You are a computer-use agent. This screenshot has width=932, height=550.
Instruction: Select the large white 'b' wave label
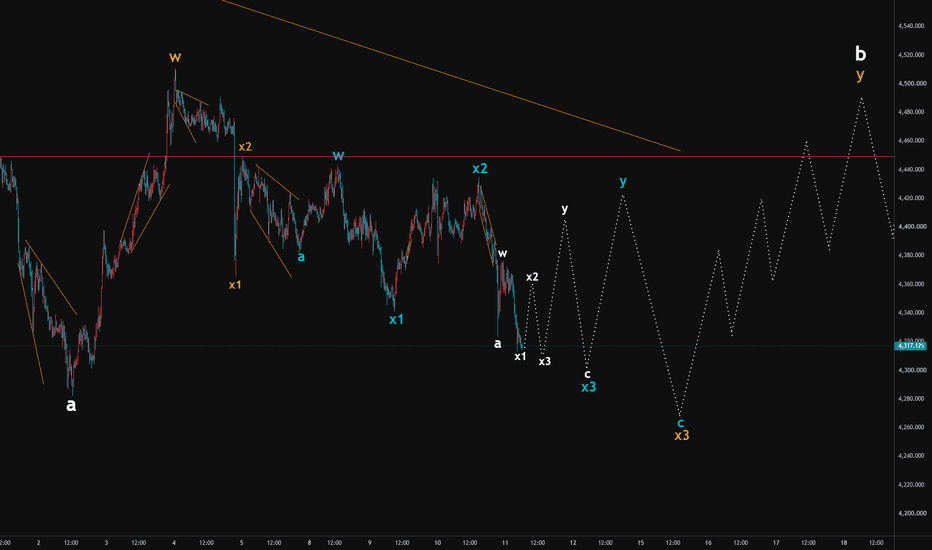tap(860, 54)
